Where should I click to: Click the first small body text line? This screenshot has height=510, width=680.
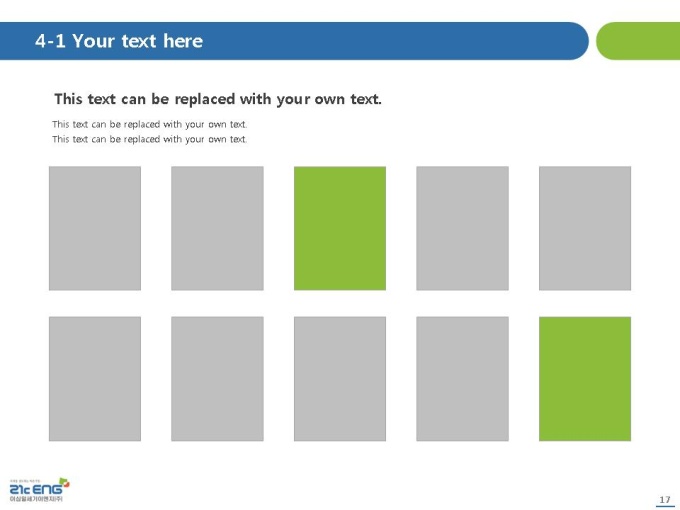pos(150,124)
